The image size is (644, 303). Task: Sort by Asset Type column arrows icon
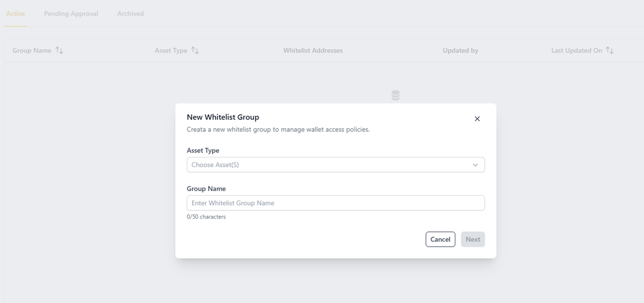(195, 50)
